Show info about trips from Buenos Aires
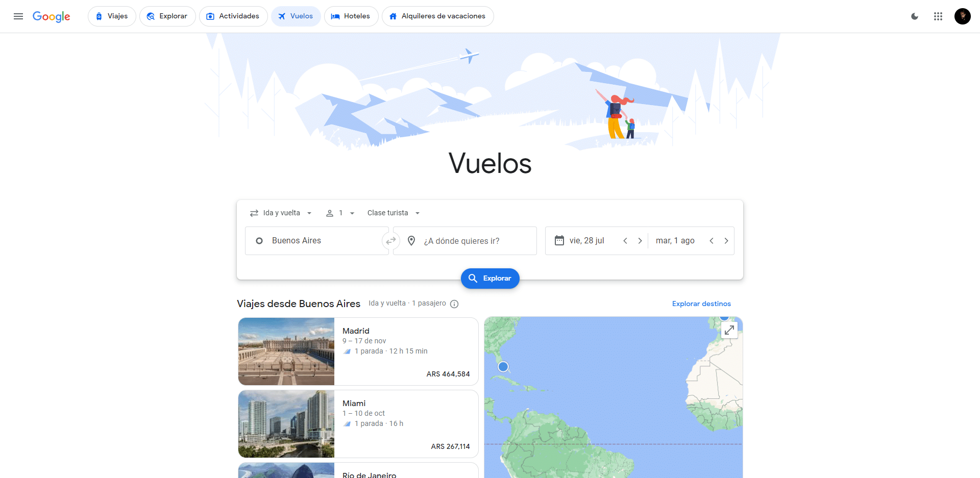The width and height of the screenshot is (980, 478). click(x=454, y=304)
